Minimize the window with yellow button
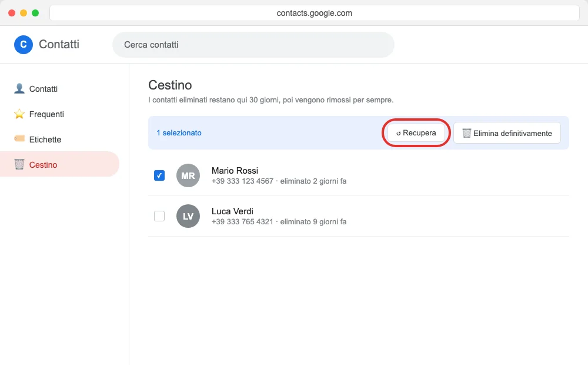The height and width of the screenshot is (365, 588). click(x=24, y=13)
